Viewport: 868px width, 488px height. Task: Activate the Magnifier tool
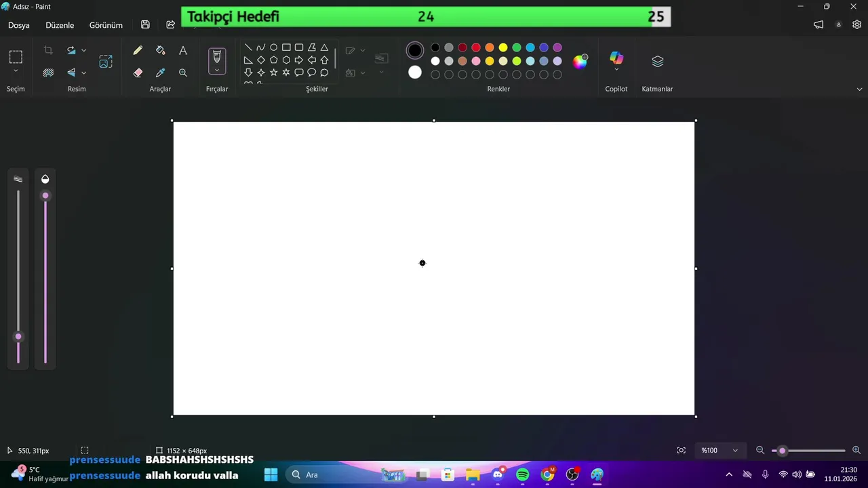(x=183, y=73)
